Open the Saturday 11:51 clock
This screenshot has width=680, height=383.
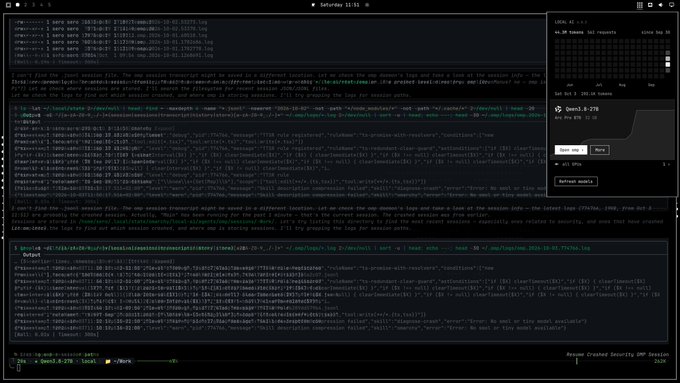coord(340,5)
